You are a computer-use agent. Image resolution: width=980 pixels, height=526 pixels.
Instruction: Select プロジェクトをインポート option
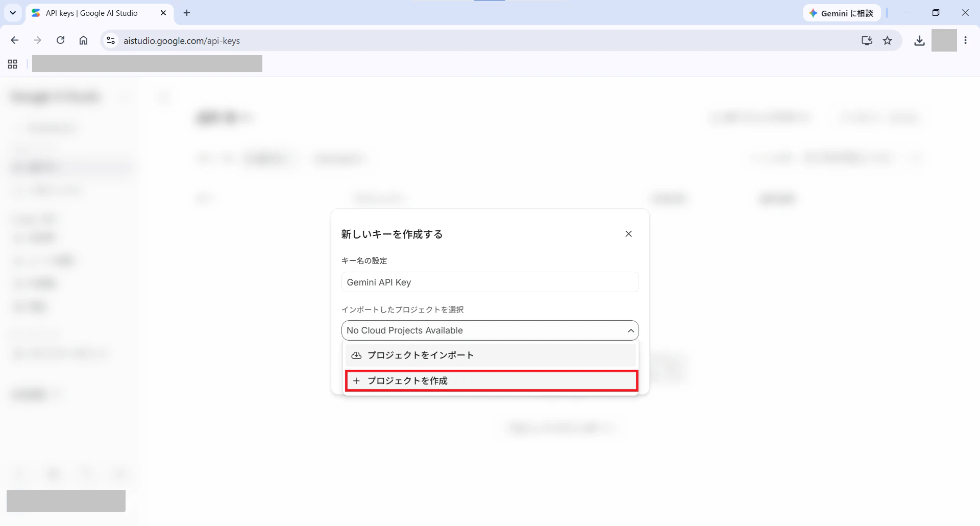coord(491,355)
